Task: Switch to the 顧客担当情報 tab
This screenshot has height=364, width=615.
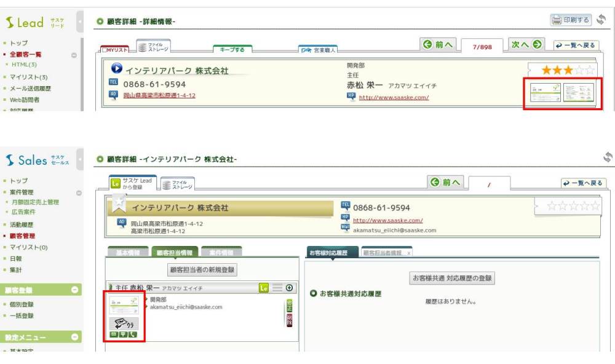Action: coord(175,253)
